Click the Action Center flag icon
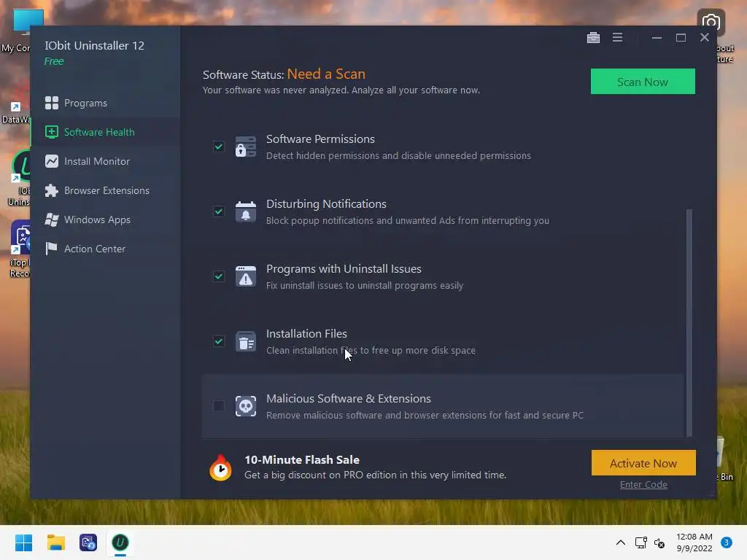Screen dimensions: 747x560 (x=51, y=249)
